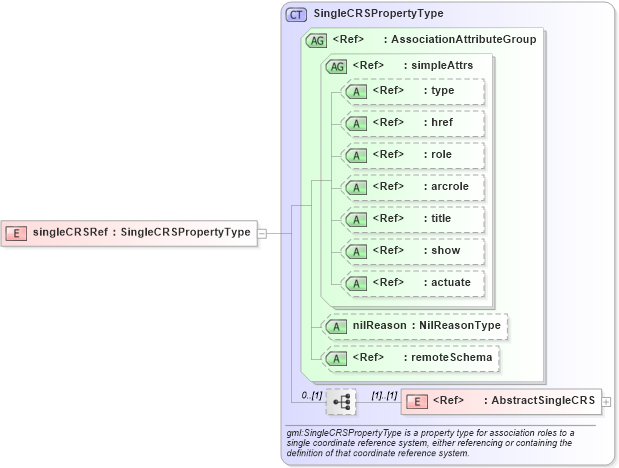Select the ': AbstractSingleCRS' label
This screenshot has height=468, width=619.
pos(540,400)
